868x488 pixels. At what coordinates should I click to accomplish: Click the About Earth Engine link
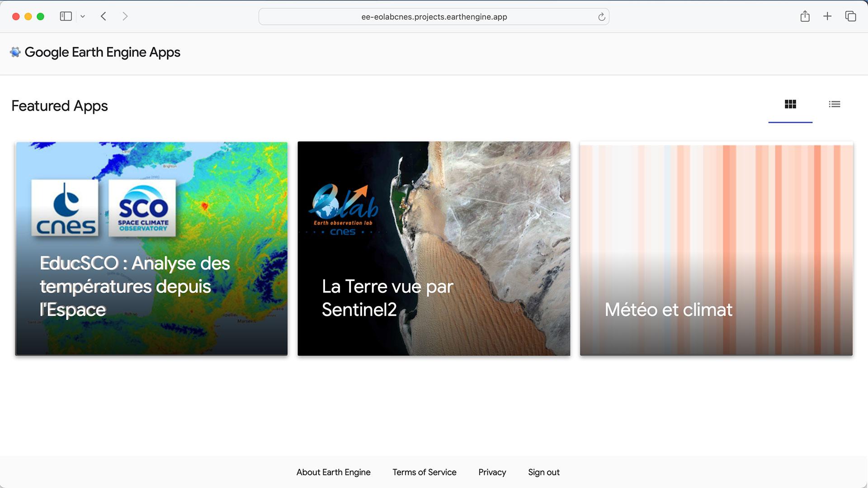tap(333, 472)
